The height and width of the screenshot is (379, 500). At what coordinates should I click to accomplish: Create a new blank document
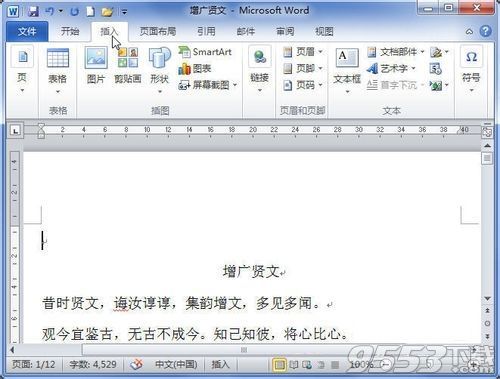[90, 12]
